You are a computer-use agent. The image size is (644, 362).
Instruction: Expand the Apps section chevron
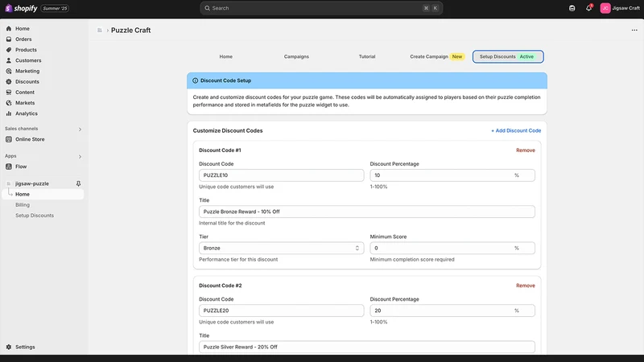[80, 157]
